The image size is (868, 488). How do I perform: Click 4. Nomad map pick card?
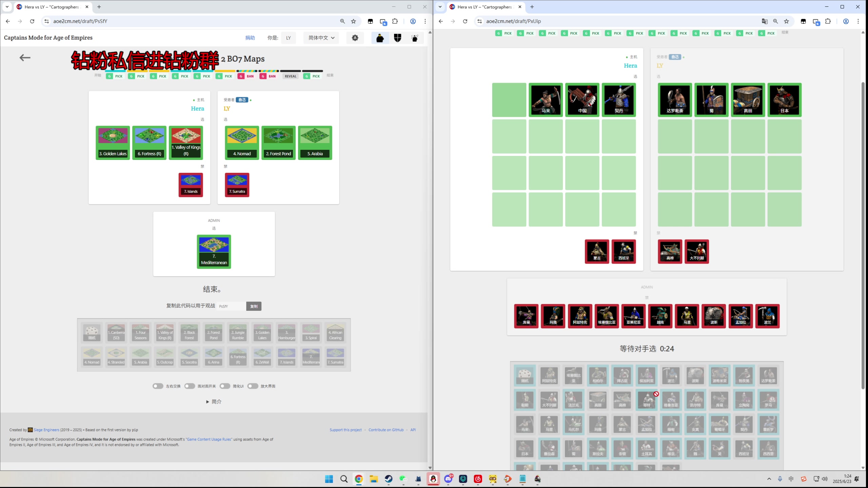(242, 143)
